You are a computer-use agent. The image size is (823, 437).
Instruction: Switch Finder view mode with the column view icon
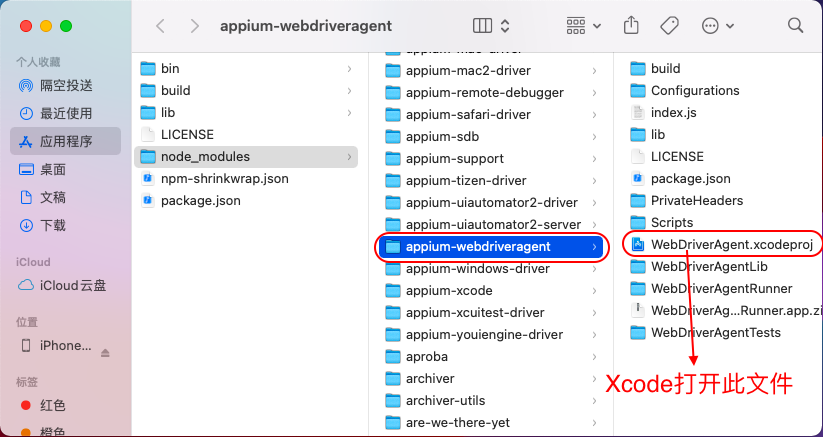coord(482,26)
